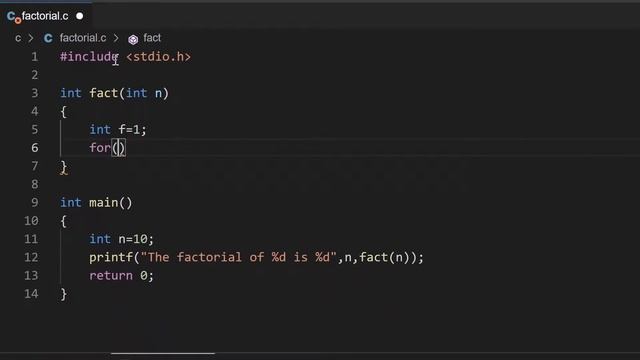The width and height of the screenshot is (640, 360).
Task: Click the unsaved-changes dot on factorial.c tab
Action: (x=80, y=16)
